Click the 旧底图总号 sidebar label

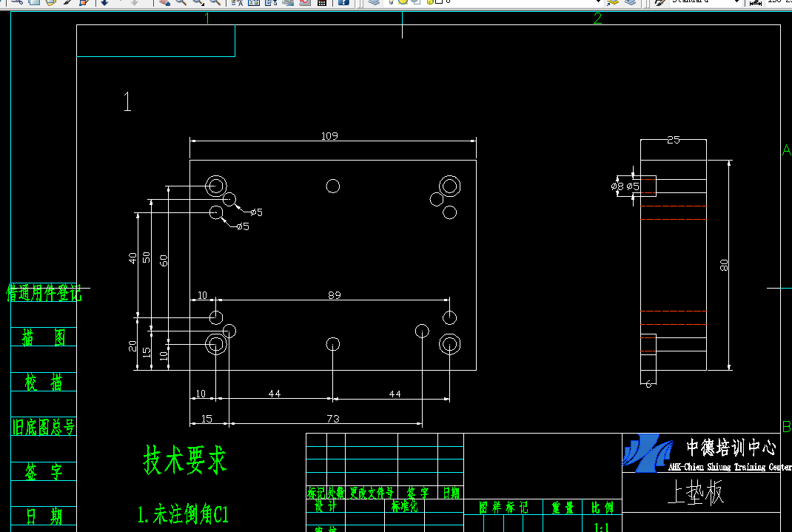coord(44,428)
